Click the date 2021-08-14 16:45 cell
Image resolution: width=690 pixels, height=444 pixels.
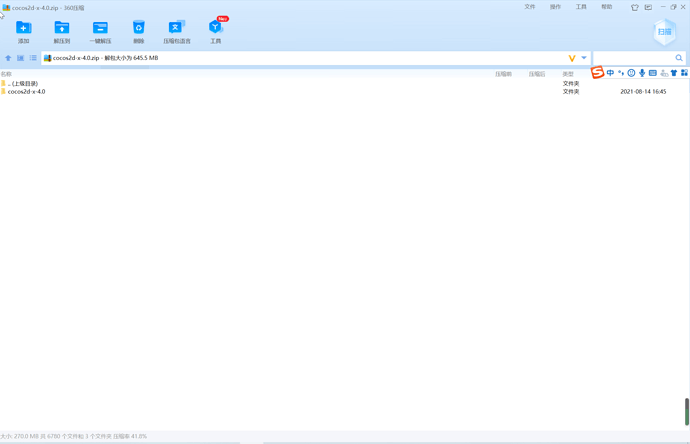tap(643, 92)
